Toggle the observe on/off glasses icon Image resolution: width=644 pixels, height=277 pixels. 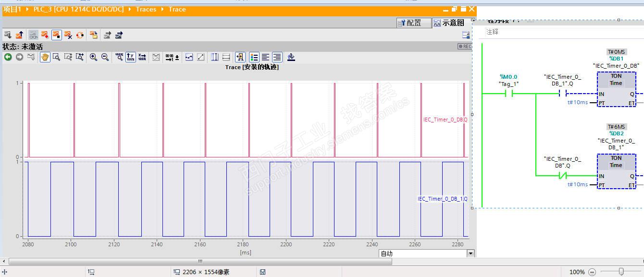pos(33,35)
